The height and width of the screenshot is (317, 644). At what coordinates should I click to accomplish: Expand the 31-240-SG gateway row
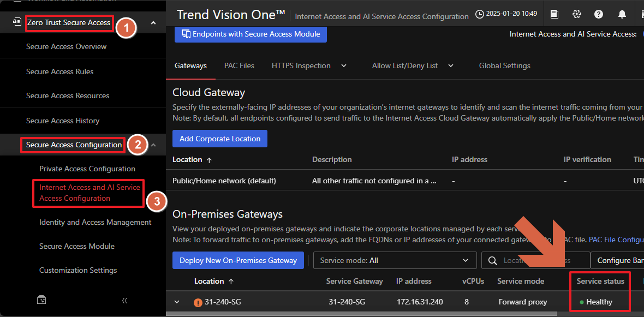click(x=177, y=302)
